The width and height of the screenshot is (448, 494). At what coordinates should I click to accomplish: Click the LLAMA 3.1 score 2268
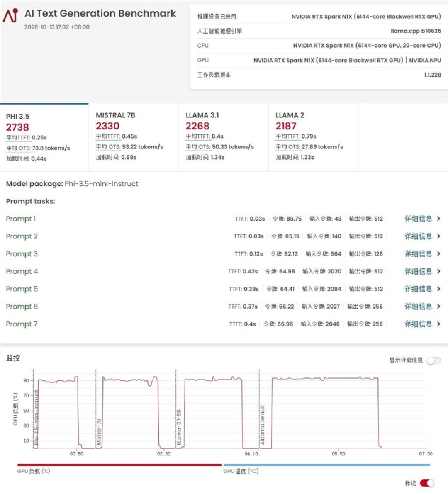click(197, 126)
